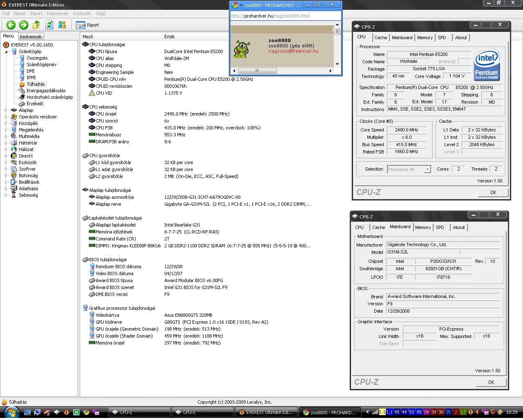Click the two-people icon in EVEREST toolbar

click(x=62, y=25)
